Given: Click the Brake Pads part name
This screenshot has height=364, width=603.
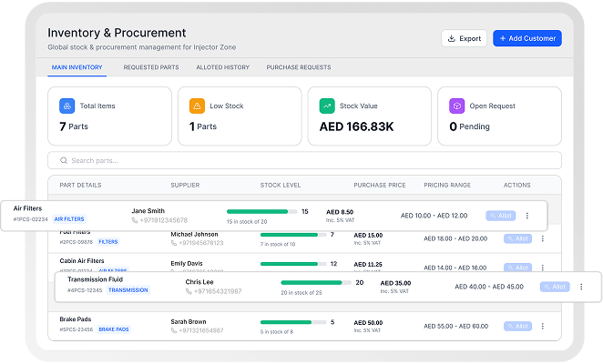Looking at the screenshot, I should tap(76, 319).
